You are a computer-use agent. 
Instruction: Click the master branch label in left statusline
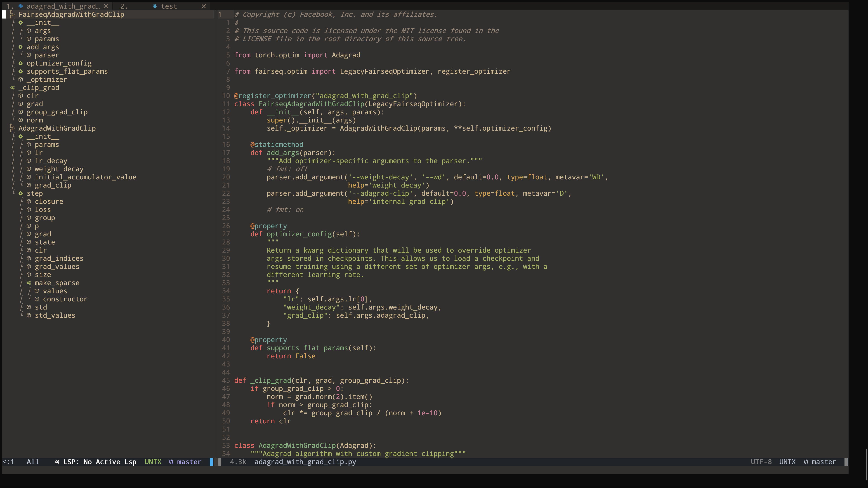point(189,462)
